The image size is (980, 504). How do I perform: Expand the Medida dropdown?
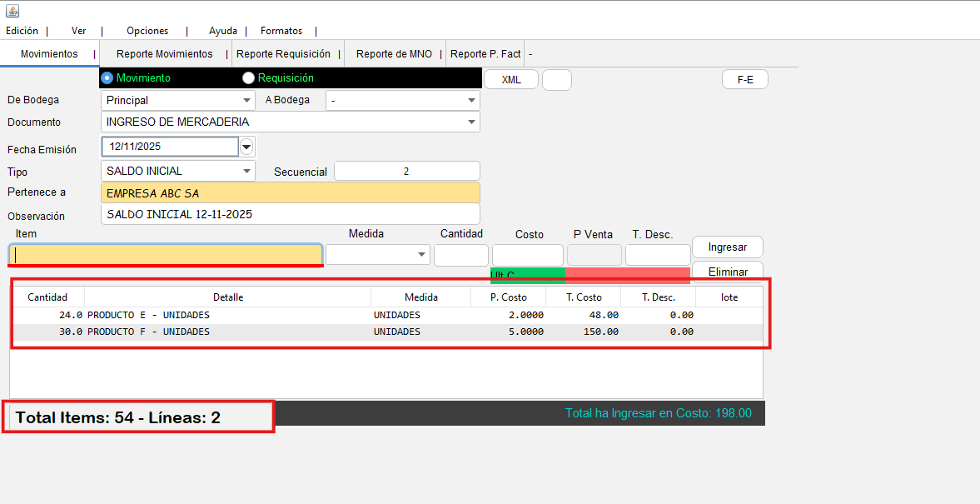point(420,255)
